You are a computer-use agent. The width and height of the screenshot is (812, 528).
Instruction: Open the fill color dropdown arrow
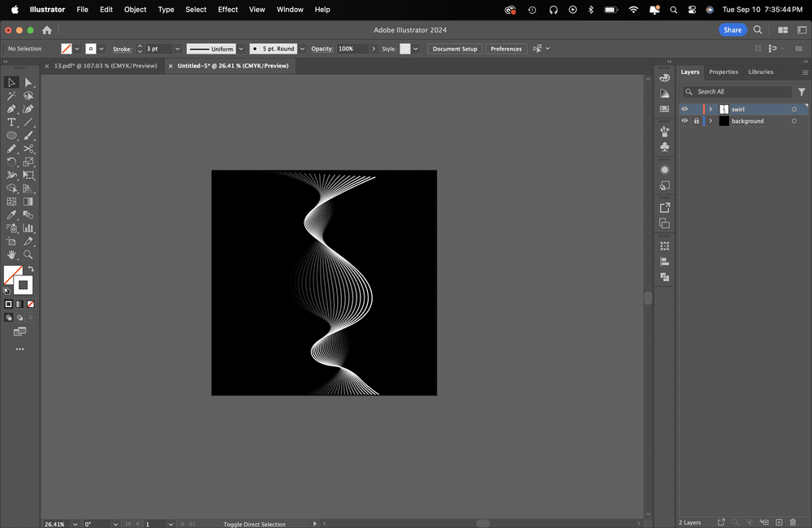[x=77, y=49]
